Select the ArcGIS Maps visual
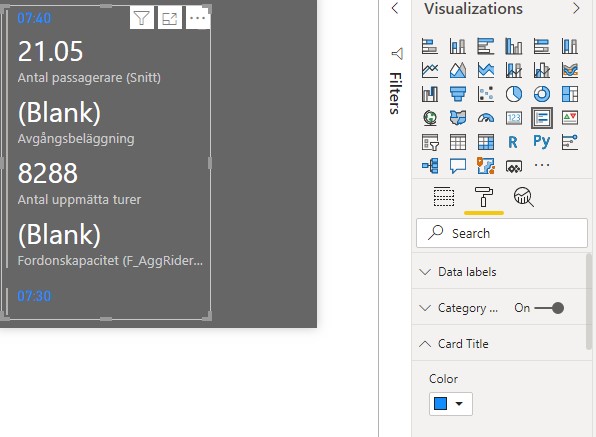 click(x=486, y=166)
